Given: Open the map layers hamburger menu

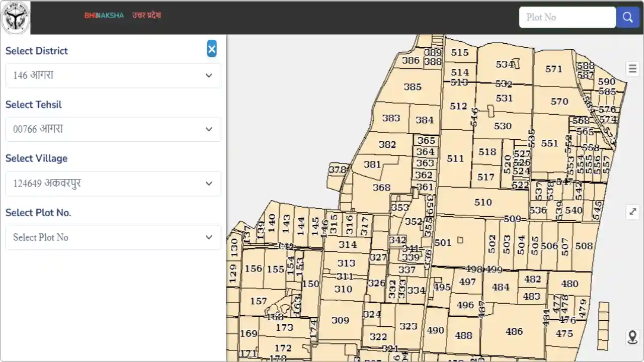Looking at the screenshot, I should point(632,68).
